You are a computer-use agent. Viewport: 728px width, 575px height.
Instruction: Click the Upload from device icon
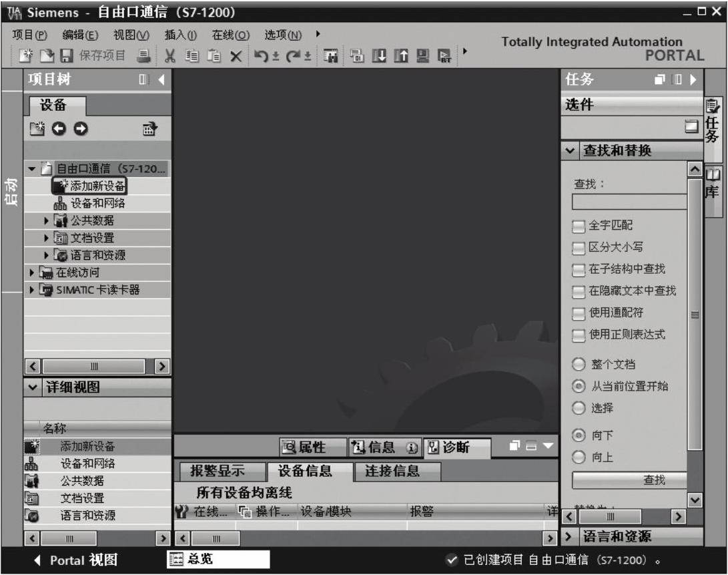(x=400, y=56)
